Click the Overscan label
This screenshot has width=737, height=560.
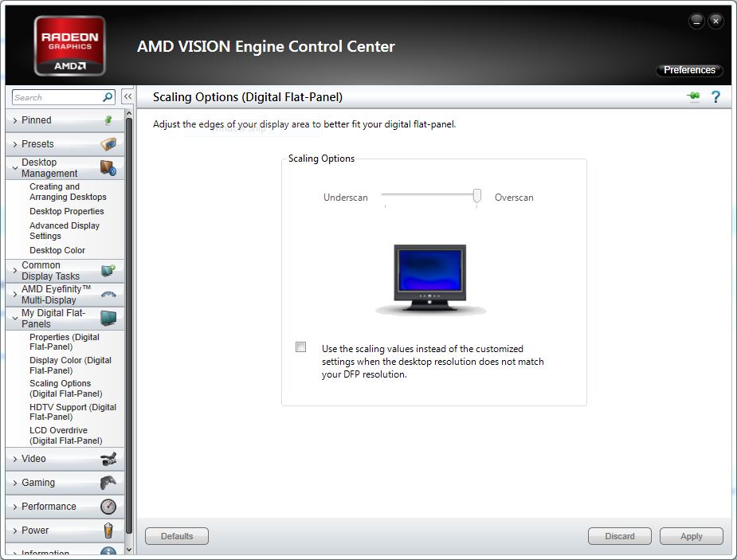point(514,198)
